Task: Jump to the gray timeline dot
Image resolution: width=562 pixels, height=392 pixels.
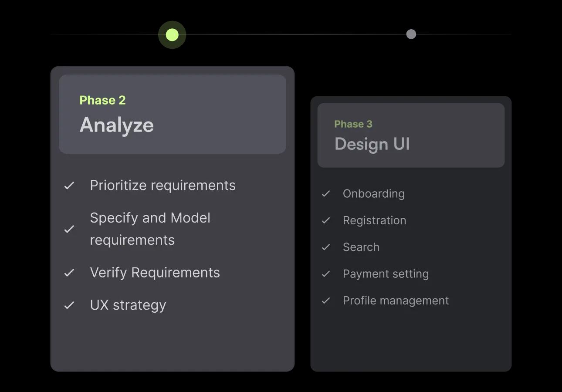Action: coord(411,34)
